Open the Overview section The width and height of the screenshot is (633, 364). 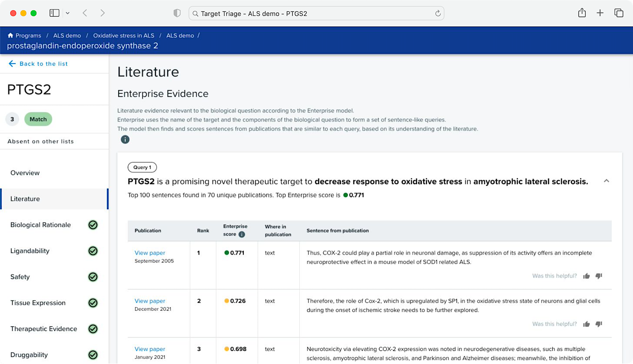pos(25,173)
